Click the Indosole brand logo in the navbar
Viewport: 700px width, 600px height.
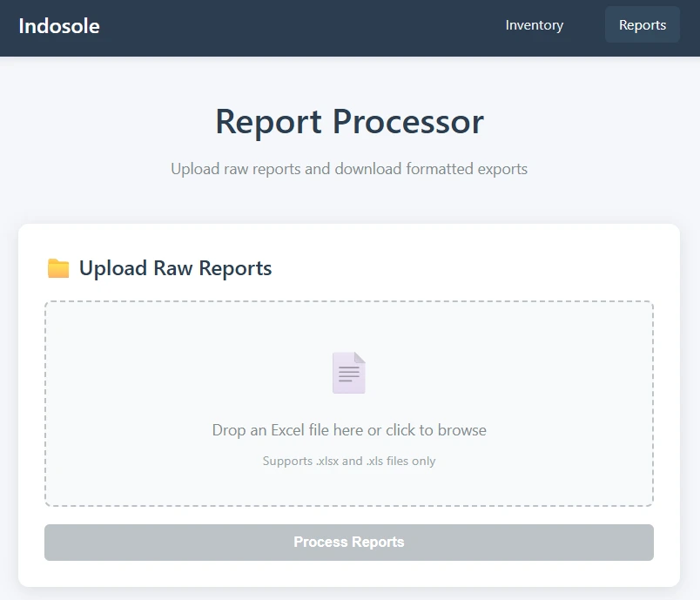coord(59,27)
